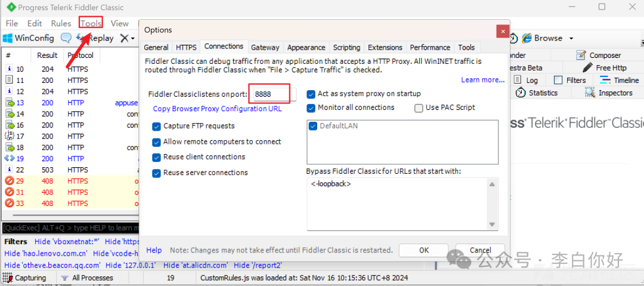Image resolution: width=644 pixels, height=286 pixels.
Task: Click OK button in Options dialog
Action: coord(424,250)
